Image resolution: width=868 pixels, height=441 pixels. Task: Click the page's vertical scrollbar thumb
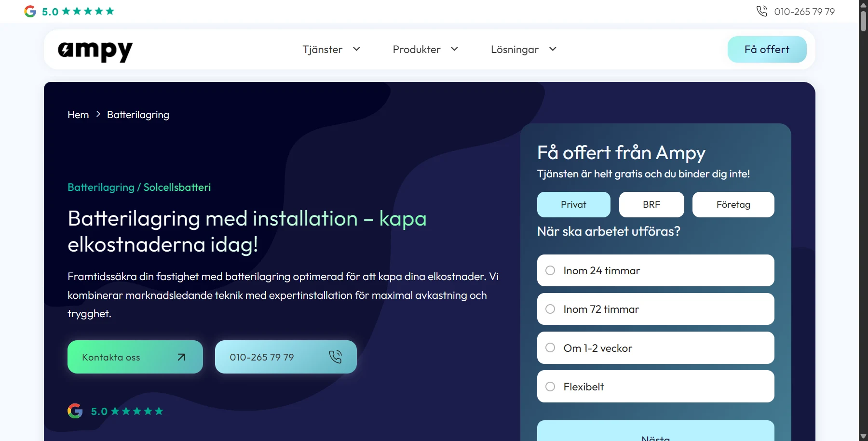pos(863,21)
